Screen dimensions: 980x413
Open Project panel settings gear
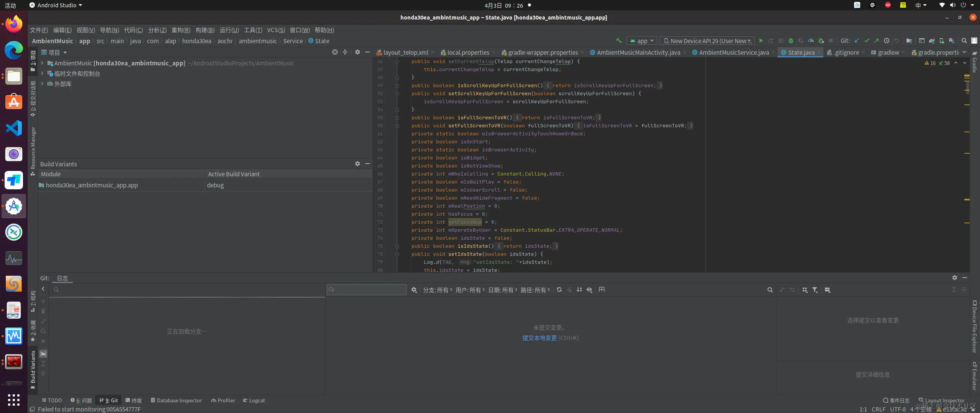tap(358, 52)
